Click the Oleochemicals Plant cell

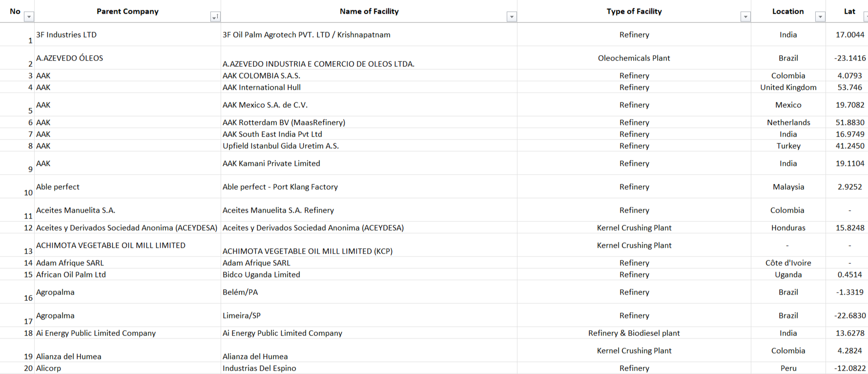[634, 58]
